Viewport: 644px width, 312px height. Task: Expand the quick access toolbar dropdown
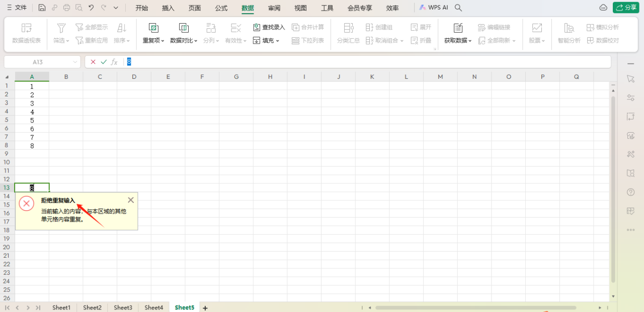116,8
